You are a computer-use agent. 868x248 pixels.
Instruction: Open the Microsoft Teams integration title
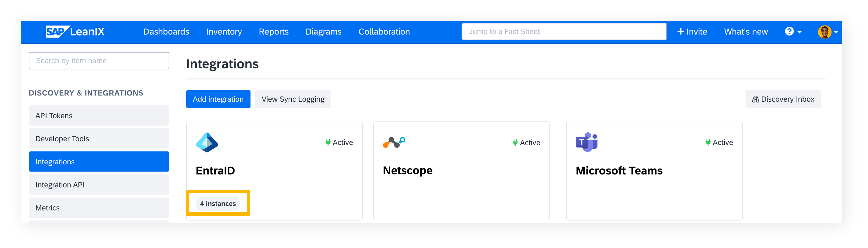click(x=619, y=171)
